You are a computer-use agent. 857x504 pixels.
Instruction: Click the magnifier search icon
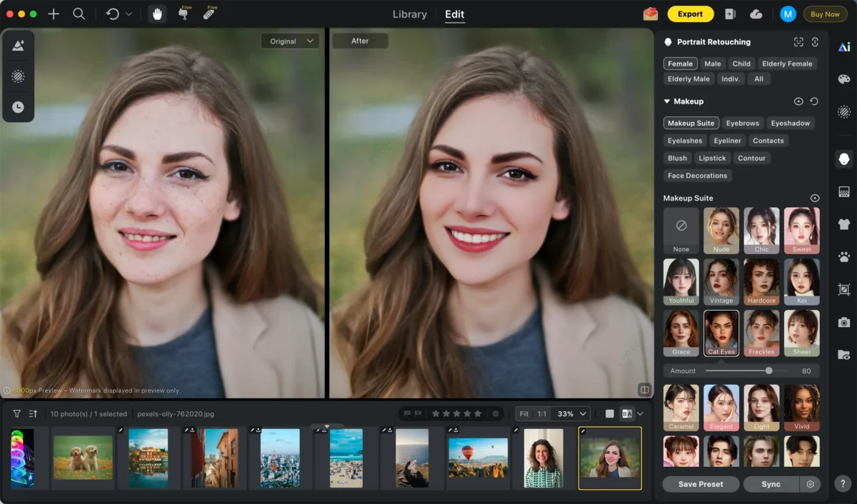(x=79, y=14)
